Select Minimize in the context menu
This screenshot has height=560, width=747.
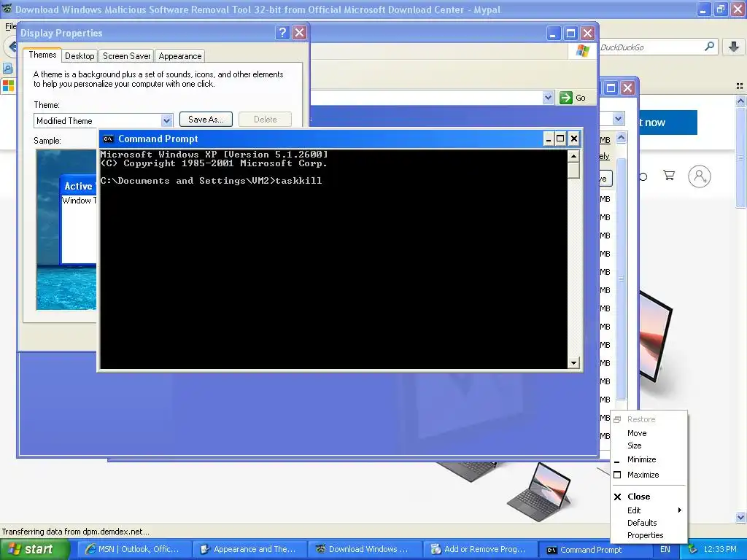[x=642, y=459]
